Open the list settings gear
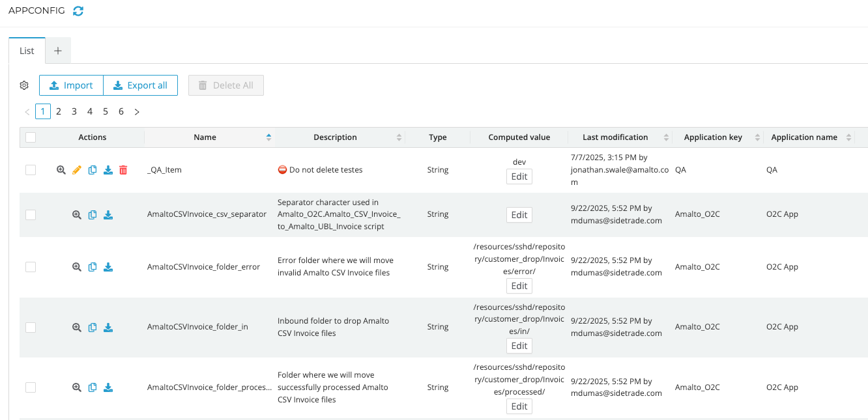 point(24,85)
